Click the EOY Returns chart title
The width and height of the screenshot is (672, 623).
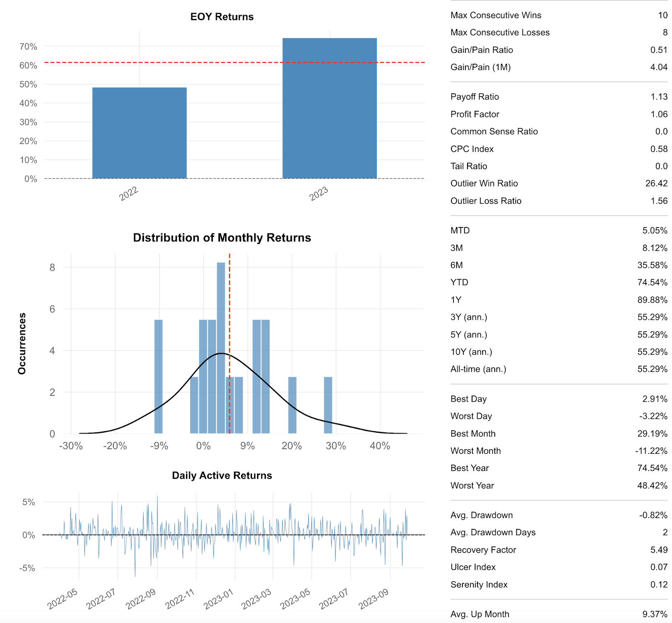click(x=222, y=17)
